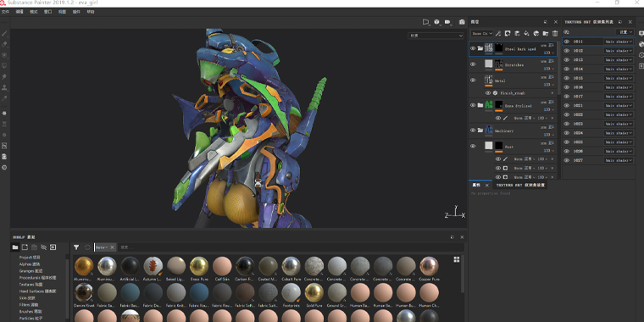Click the shelf filter funnel icon
644x322 pixels.
76,247
